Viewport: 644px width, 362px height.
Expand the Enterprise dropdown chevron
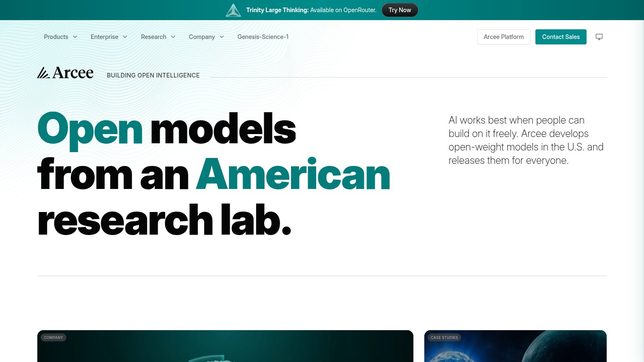point(125,37)
